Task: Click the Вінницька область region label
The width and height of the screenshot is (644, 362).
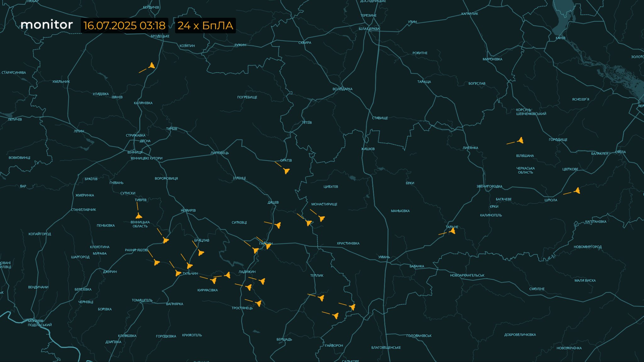Action: (140, 224)
